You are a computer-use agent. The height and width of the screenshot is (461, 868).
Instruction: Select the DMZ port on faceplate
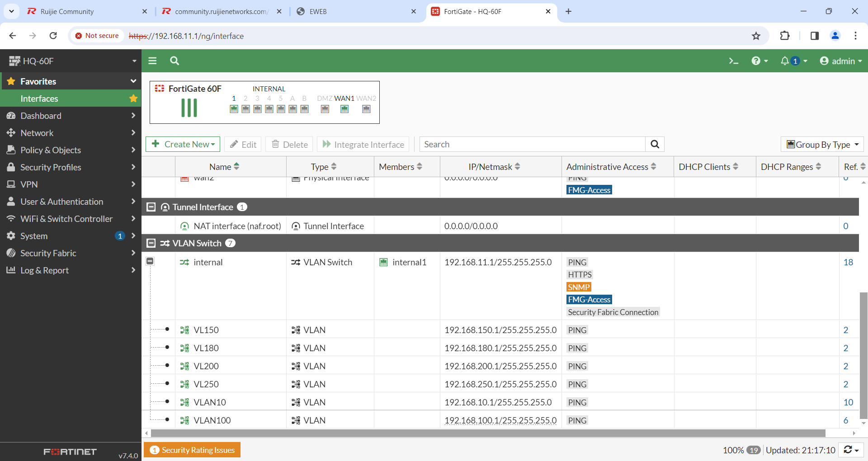pyautogui.click(x=325, y=109)
